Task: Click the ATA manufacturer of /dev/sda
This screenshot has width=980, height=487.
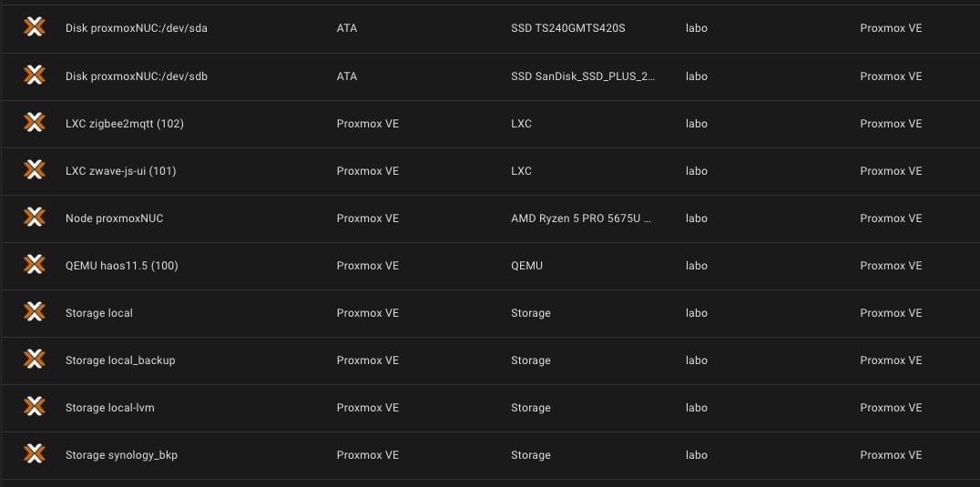Action: pyautogui.click(x=347, y=29)
